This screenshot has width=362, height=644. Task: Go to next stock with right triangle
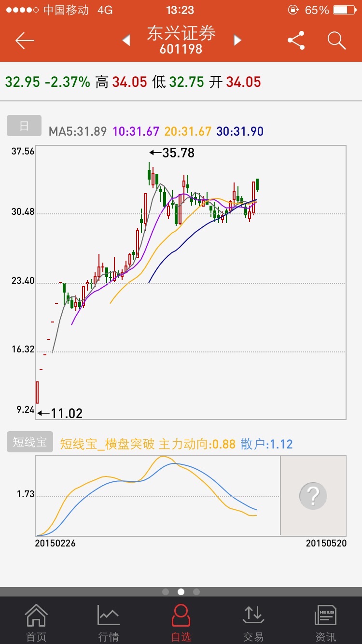click(x=237, y=41)
